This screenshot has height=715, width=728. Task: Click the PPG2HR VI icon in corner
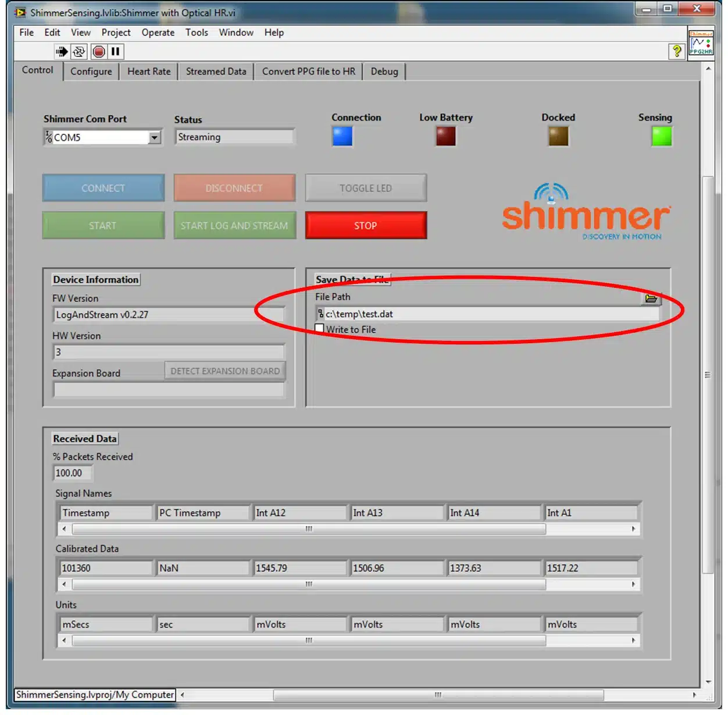pos(701,42)
